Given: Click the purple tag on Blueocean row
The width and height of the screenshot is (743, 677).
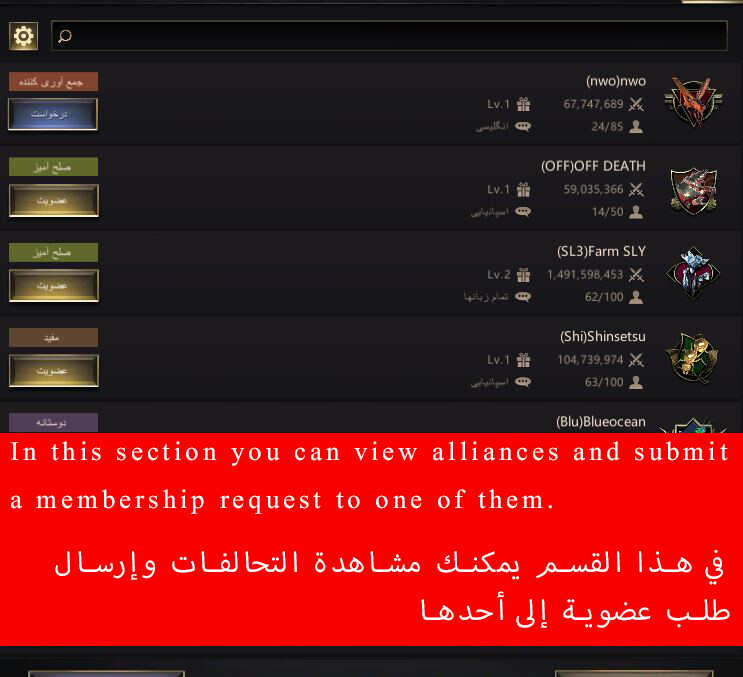Looking at the screenshot, I should (x=54, y=422).
